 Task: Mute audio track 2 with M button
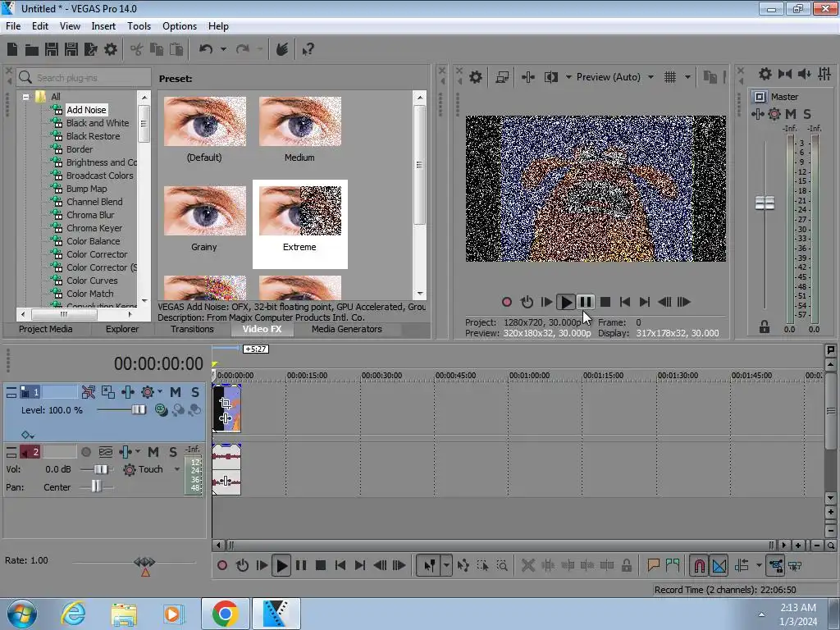click(x=153, y=452)
